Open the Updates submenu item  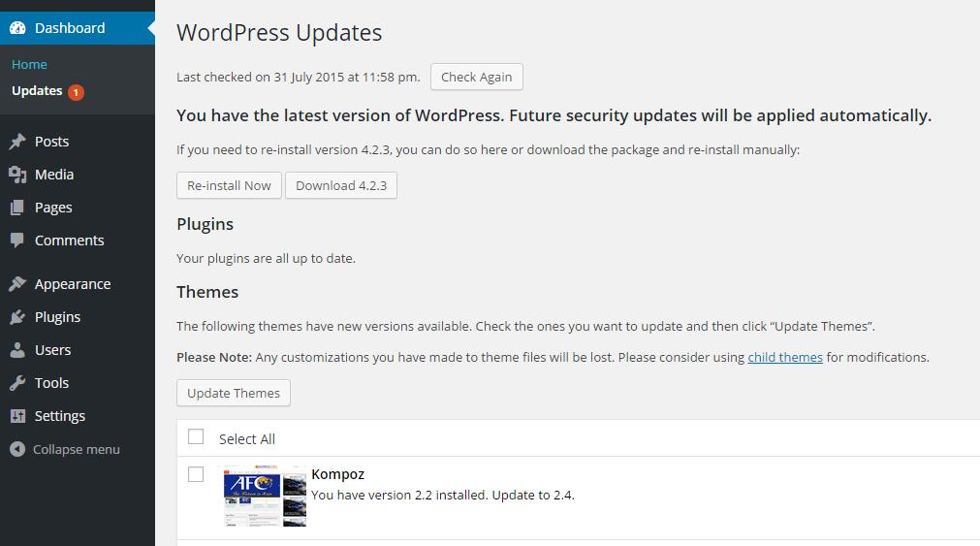pos(37,91)
